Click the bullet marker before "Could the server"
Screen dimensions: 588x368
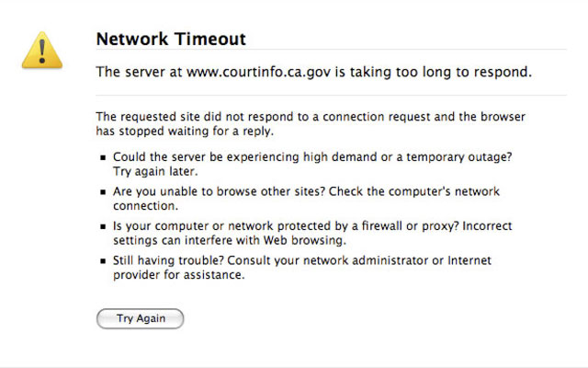[x=105, y=158]
